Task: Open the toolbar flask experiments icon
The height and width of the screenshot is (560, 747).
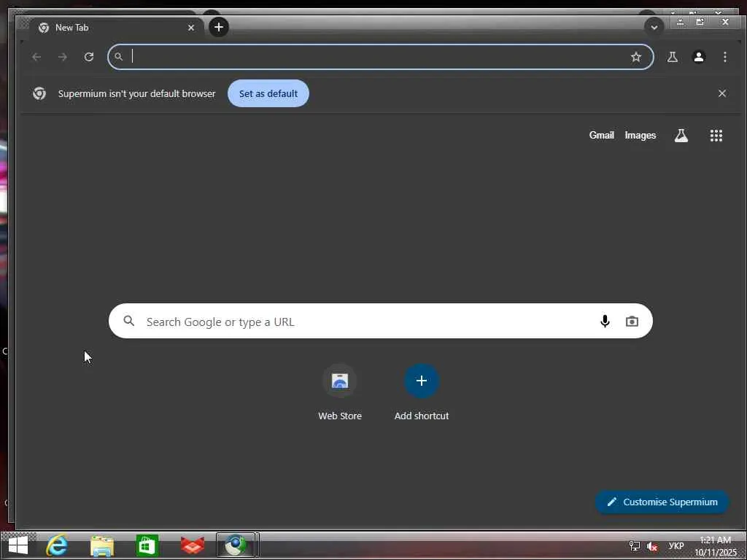Action: (x=672, y=57)
